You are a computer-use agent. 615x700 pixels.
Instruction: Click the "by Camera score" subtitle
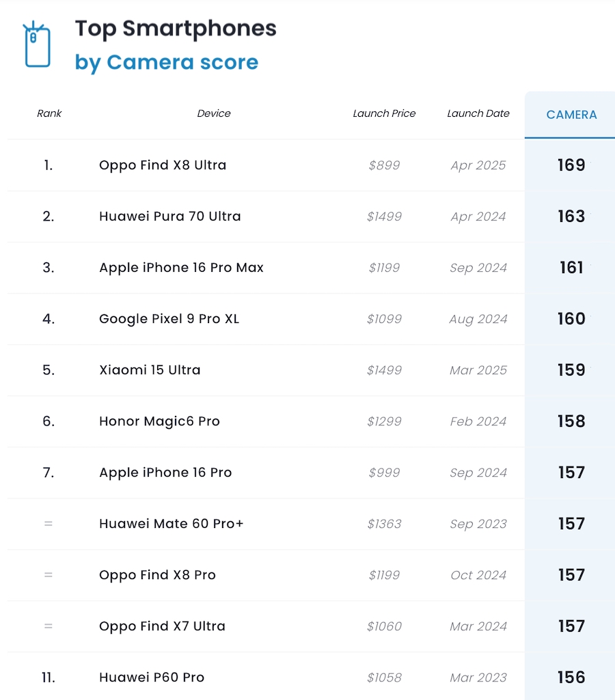pyautogui.click(x=167, y=62)
